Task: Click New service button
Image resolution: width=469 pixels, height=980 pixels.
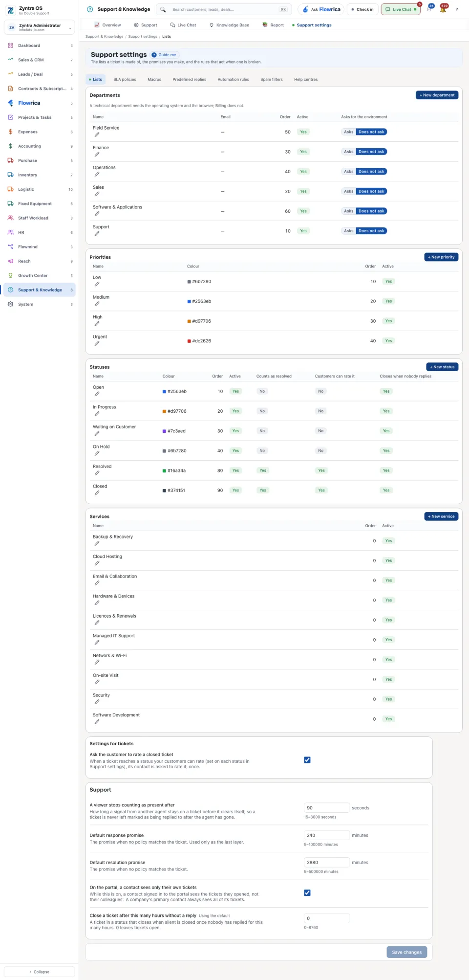Action: [x=441, y=516]
